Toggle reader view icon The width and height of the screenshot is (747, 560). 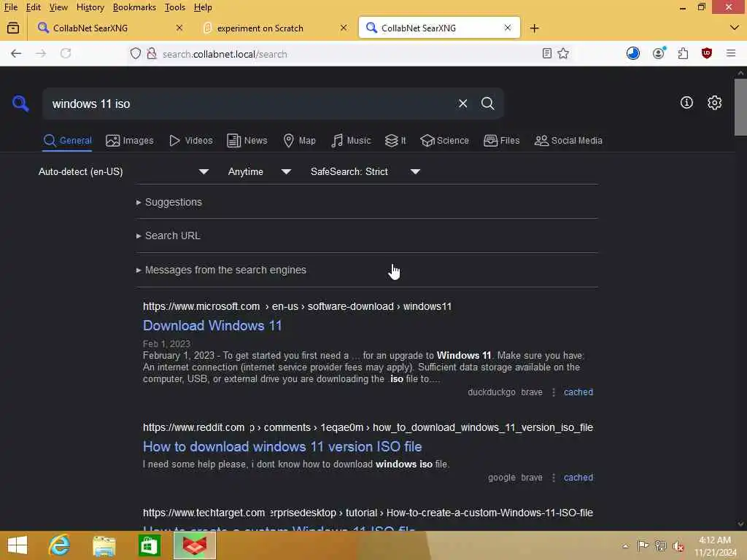point(547,53)
